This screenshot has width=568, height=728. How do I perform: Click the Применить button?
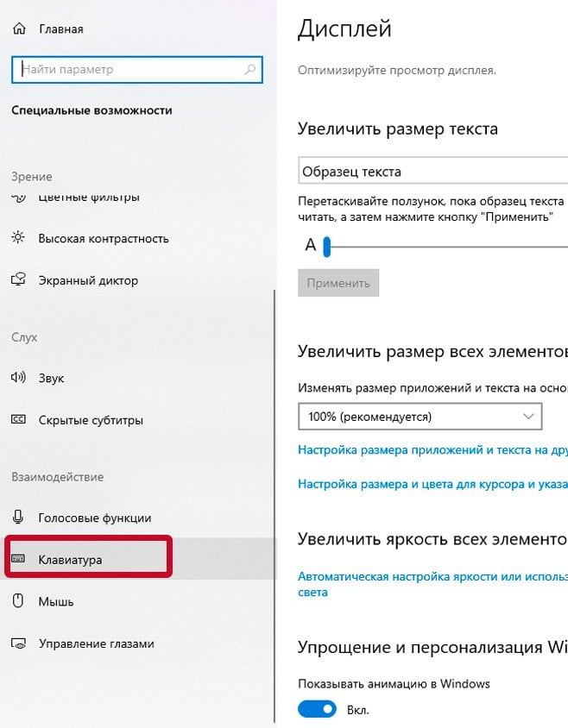pos(338,283)
